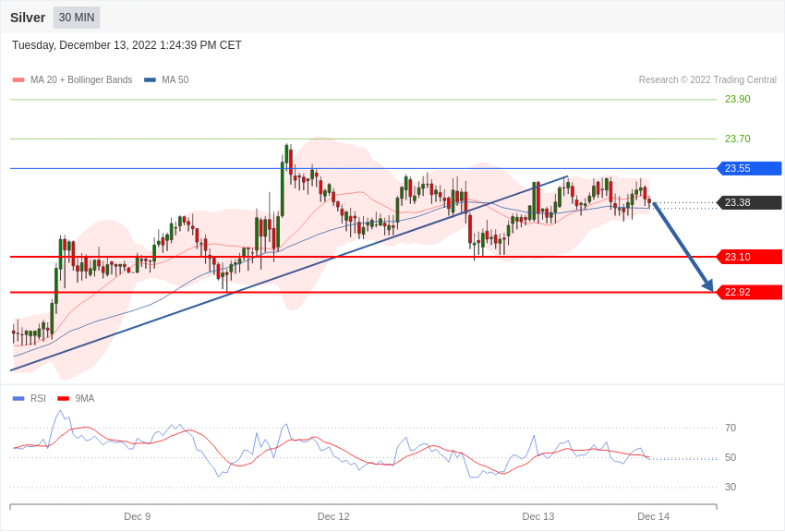Click the 'Dec 9' date axis label
Image resolution: width=785 pixels, height=532 pixels.
tap(138, 516)
